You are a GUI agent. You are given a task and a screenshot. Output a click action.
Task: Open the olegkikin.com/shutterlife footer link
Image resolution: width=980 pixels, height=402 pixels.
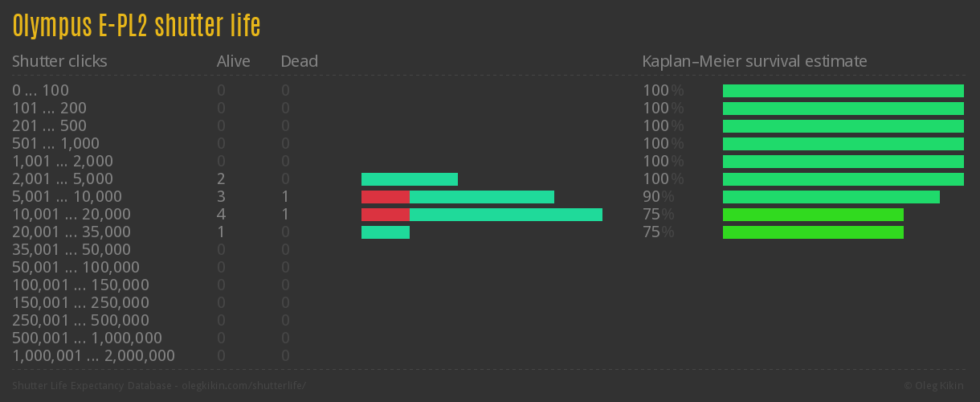click(244, 386)
